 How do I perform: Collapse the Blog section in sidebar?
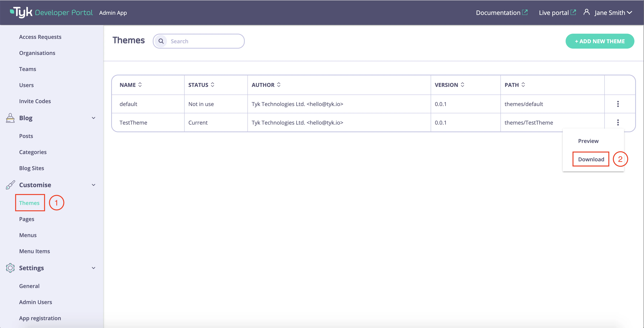point(94,118)
